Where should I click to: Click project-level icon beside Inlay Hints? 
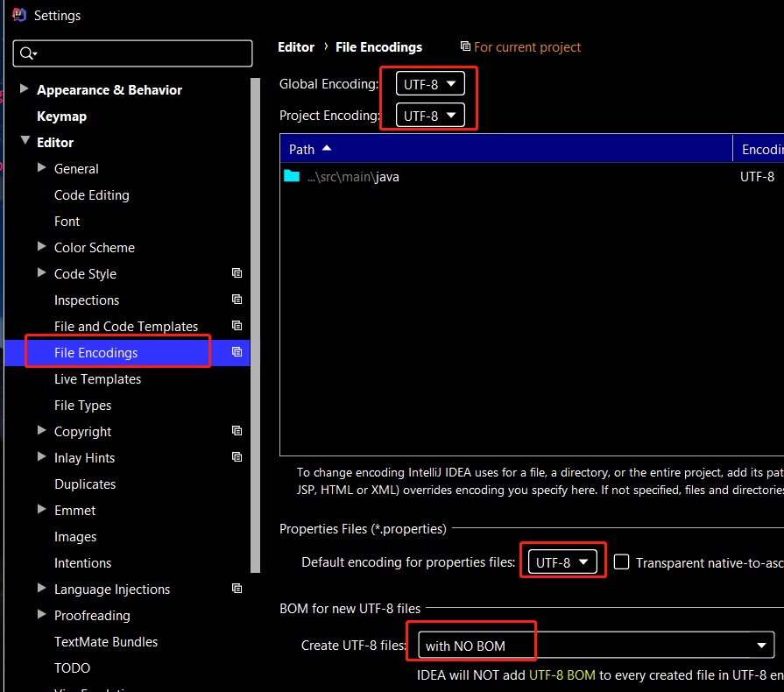[x=237, y=457]
